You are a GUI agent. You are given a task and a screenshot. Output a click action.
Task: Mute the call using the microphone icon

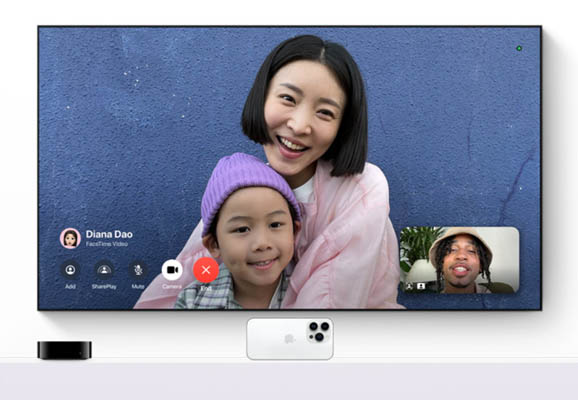click(138, 270)
